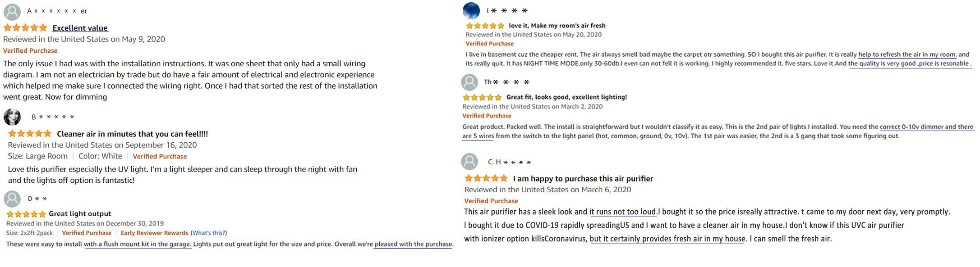Click the stars beside Great light output
Image resolution: width=980 pixels, height=267 pixels.
coord(26,214)
